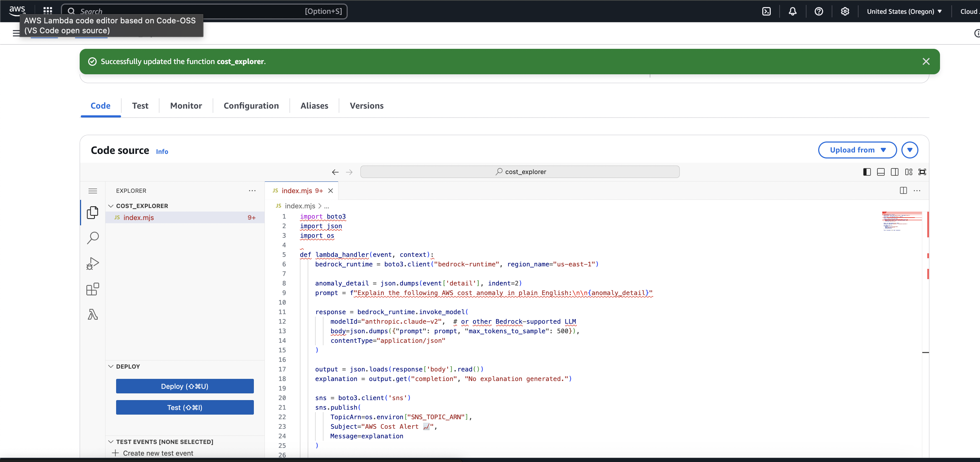Click line number 12 in the gutter
The width and height of the screenshot is (980, 462).
(x=282, y=322)
